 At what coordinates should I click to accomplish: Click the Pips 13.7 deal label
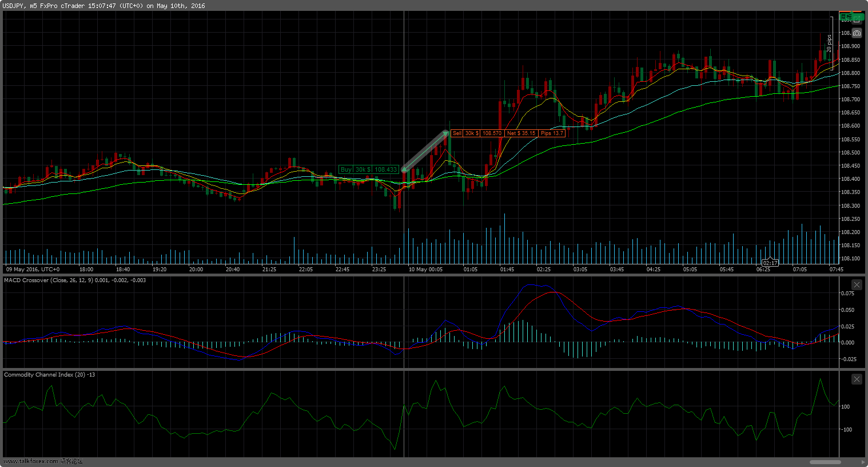552,133
